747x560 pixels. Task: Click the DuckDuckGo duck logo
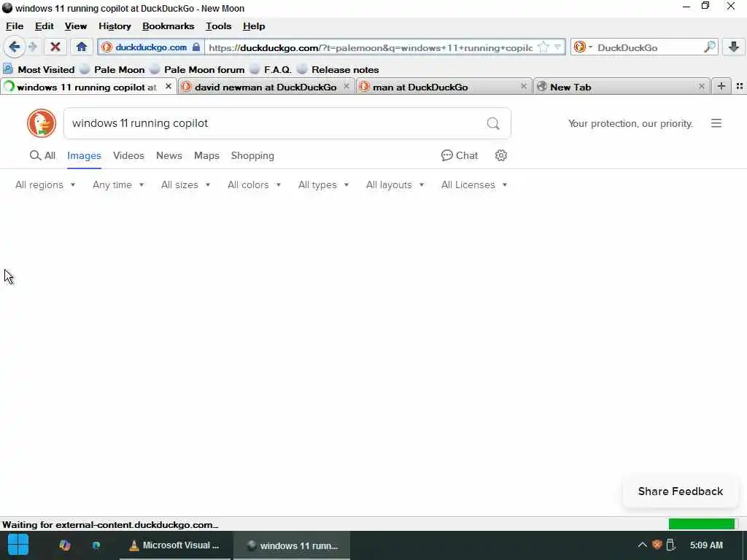42,123
